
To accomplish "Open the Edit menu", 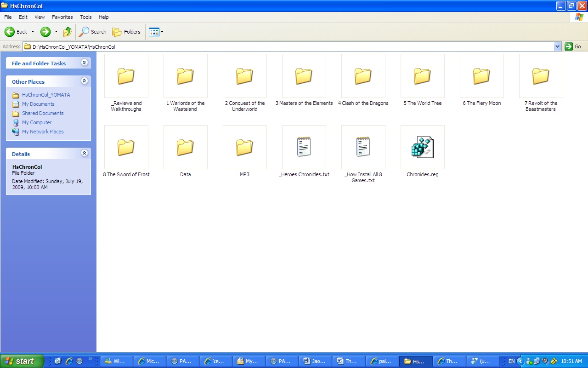I will tap(23, 17).
